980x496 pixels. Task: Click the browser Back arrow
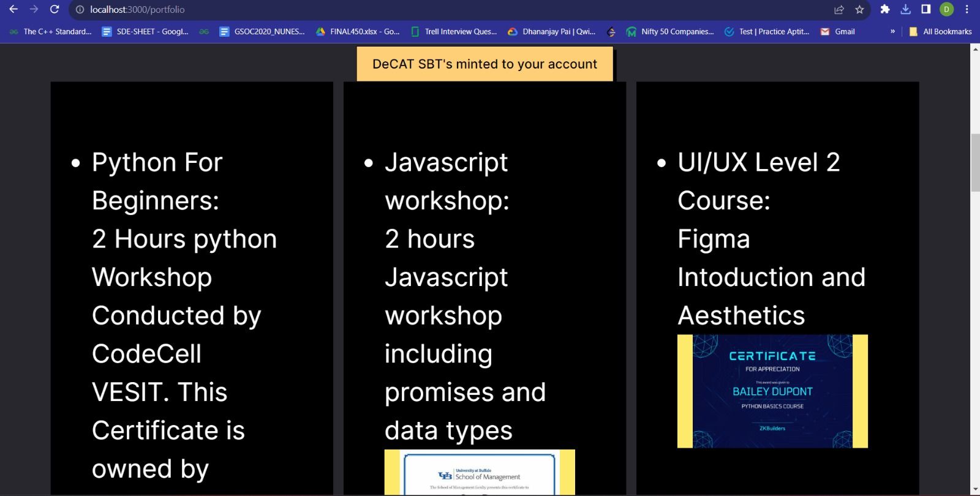tap(13, 9)
